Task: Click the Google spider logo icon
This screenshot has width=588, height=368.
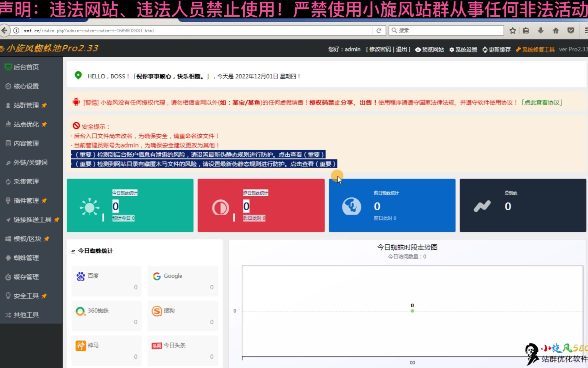Action: (157, 276)
